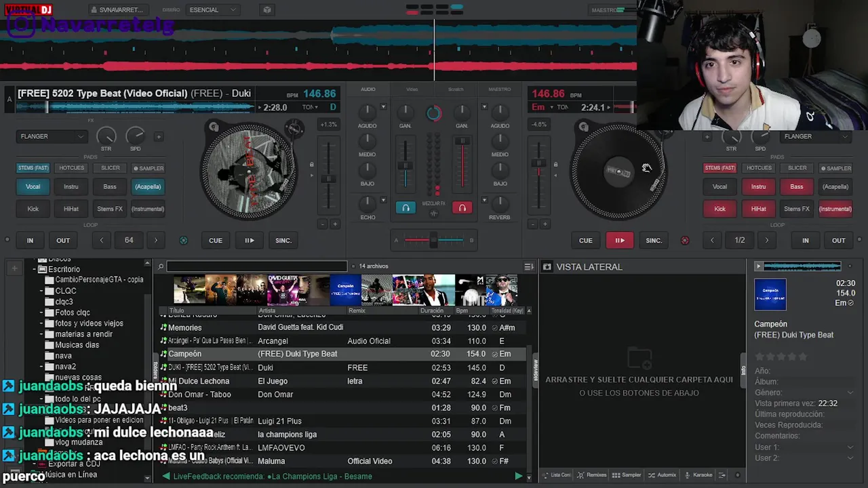Click the right deck pitch lock icon
This screenshot has width=868, height=488.
click(x=555, y=164)
